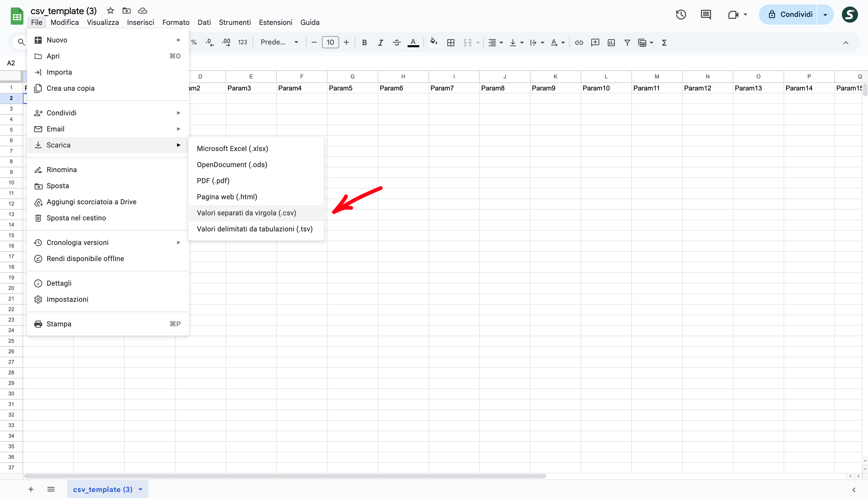Toggle strikethrough formatting

coord(397,42)
